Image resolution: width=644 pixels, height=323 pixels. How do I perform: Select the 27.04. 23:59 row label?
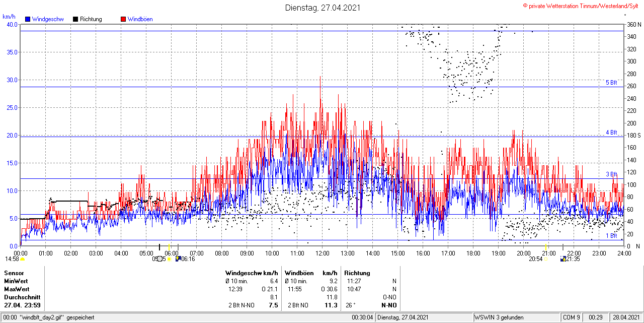[23, 305]
